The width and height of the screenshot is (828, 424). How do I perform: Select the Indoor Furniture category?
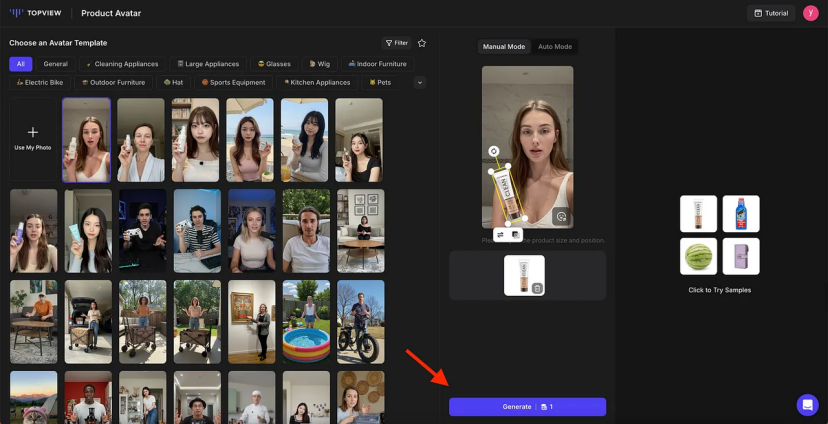(378, 64)
